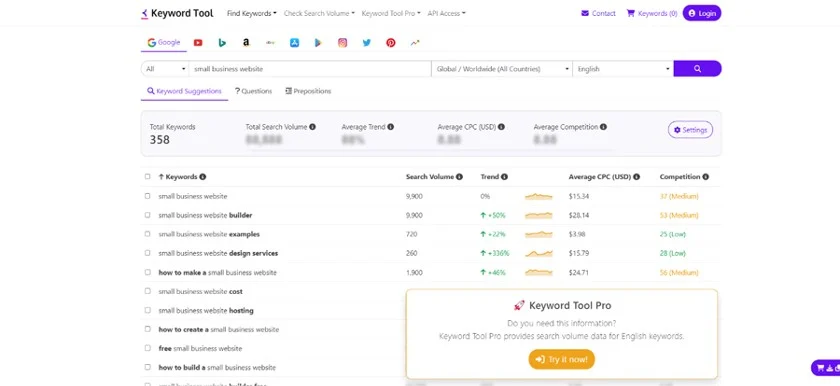Click the 'Try it now!' button

pos(561,359)
